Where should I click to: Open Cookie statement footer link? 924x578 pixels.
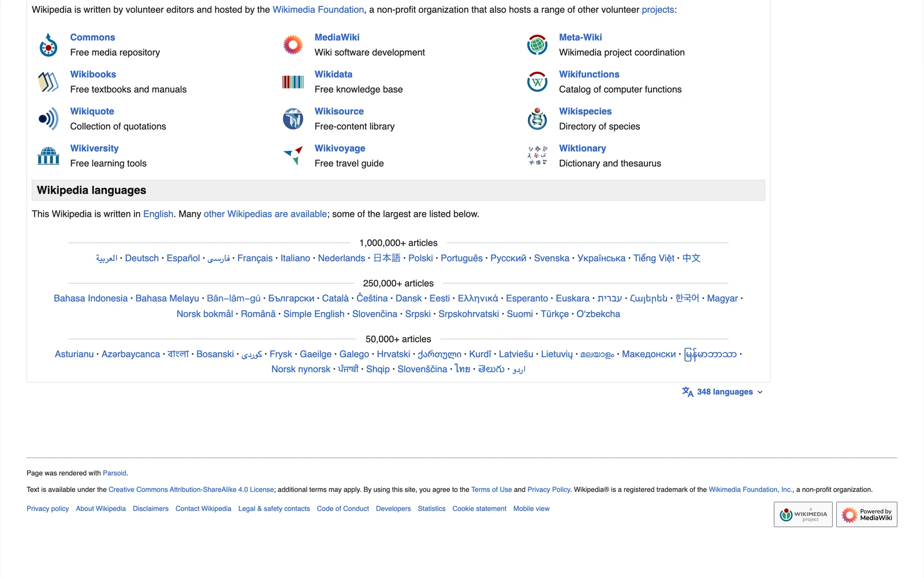pos(479,509)
